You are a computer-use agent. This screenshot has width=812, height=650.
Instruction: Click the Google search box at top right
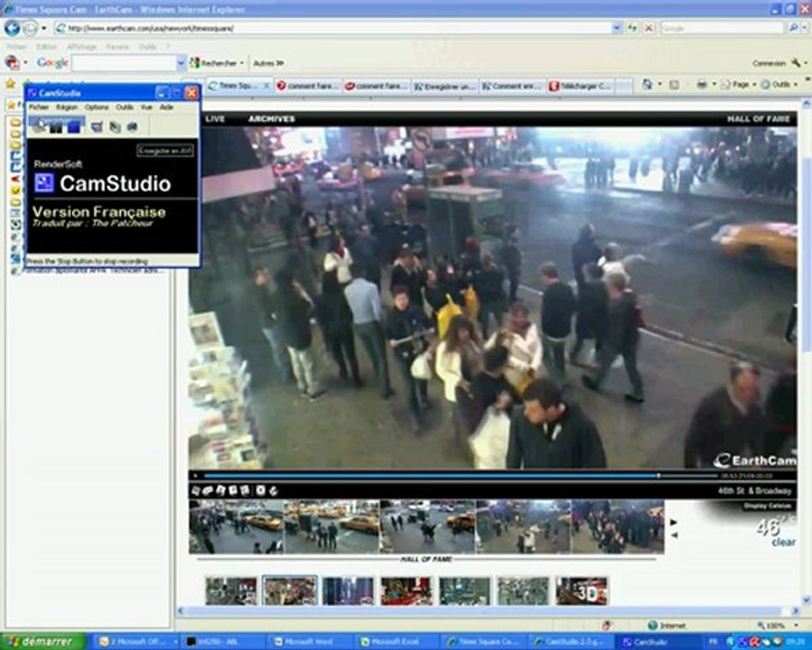click(x=723, y=28)
